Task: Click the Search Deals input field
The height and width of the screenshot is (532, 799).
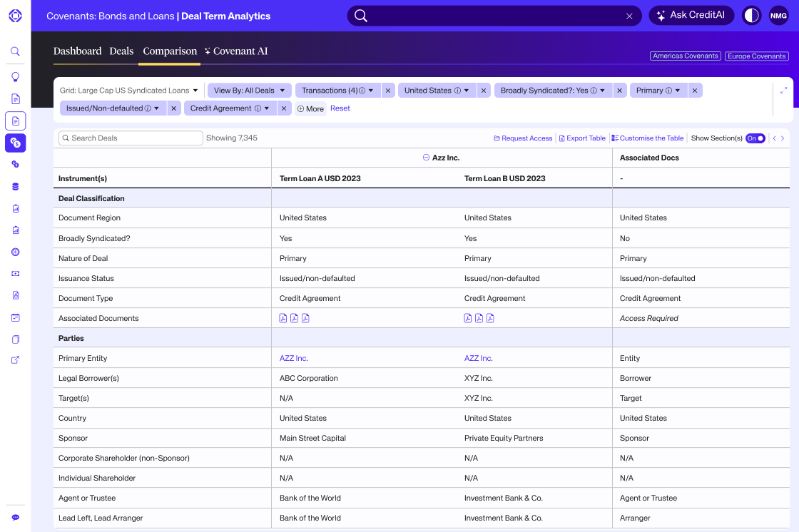Action: pyautogui.click(x=131, y=138)
